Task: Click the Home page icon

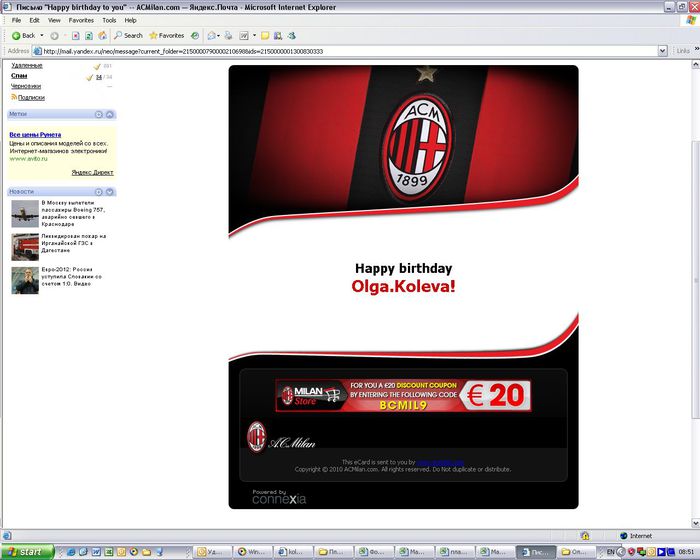Action: pos(102,36)
